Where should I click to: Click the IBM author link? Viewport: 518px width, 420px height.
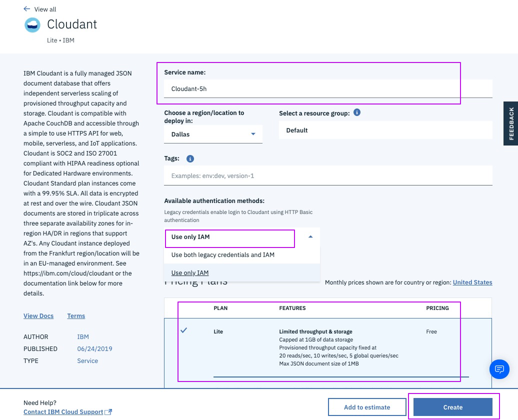click(x=83, y=336)
